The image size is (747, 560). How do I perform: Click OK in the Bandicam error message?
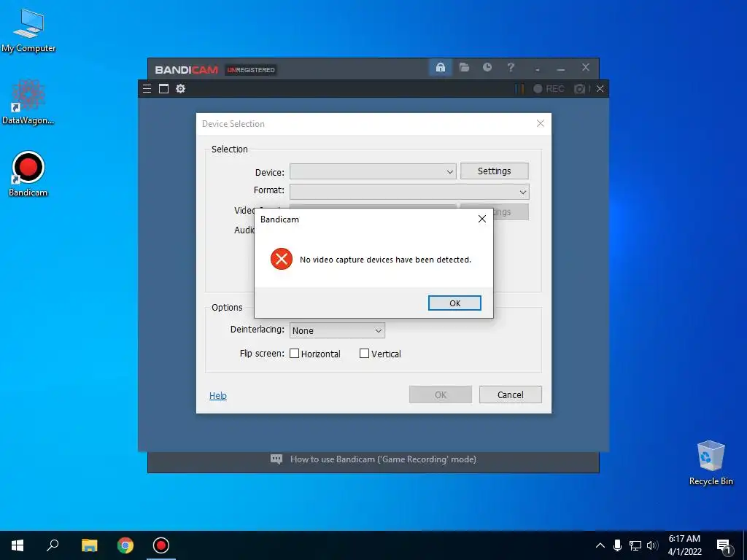(x=454, y=303)
